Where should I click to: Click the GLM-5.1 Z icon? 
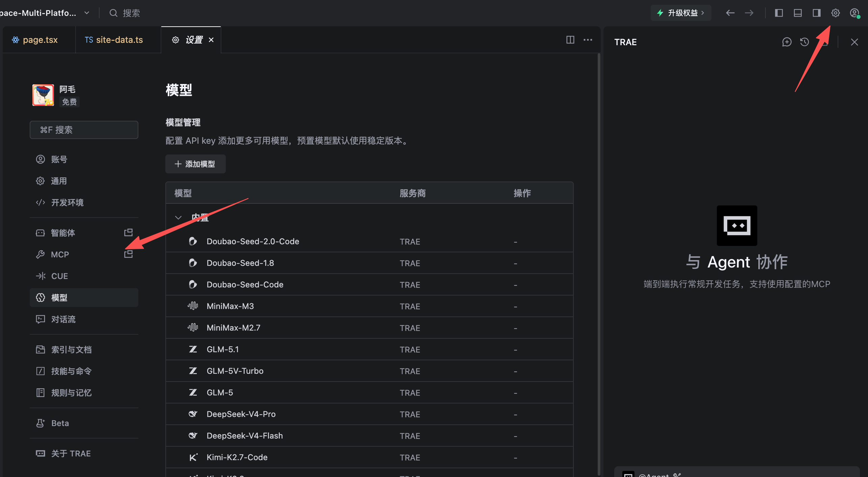[x=193, y=349]
